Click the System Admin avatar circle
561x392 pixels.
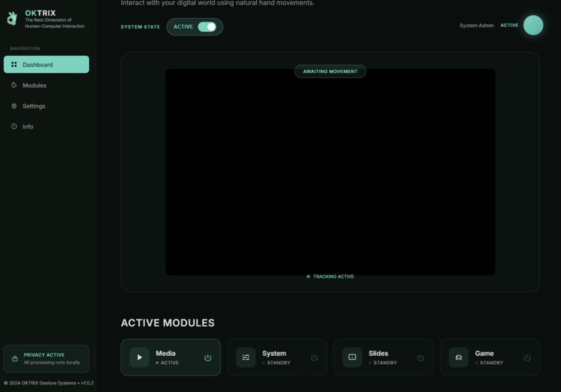click(x=533, y=25)
